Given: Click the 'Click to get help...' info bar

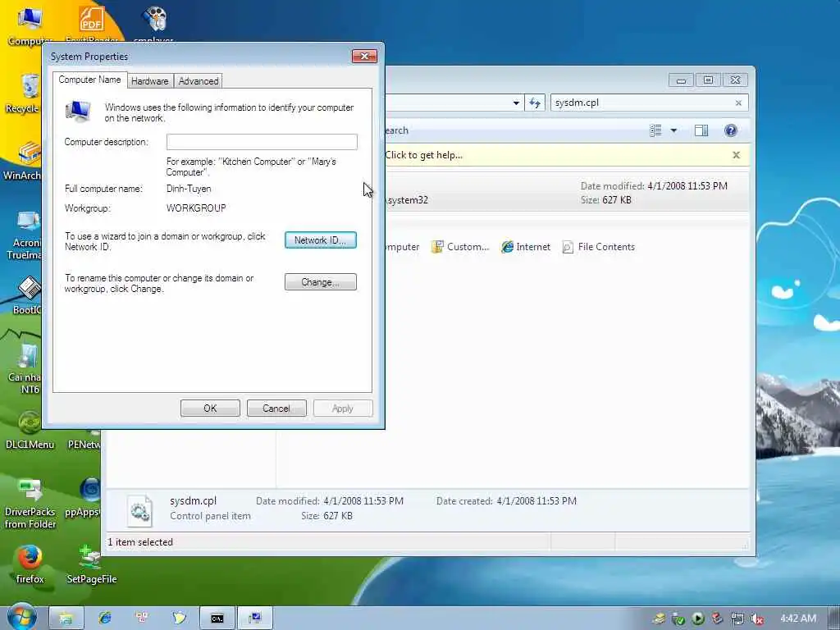Looking at the screenshot, I should pyautogui.click(x=565, y=155).
